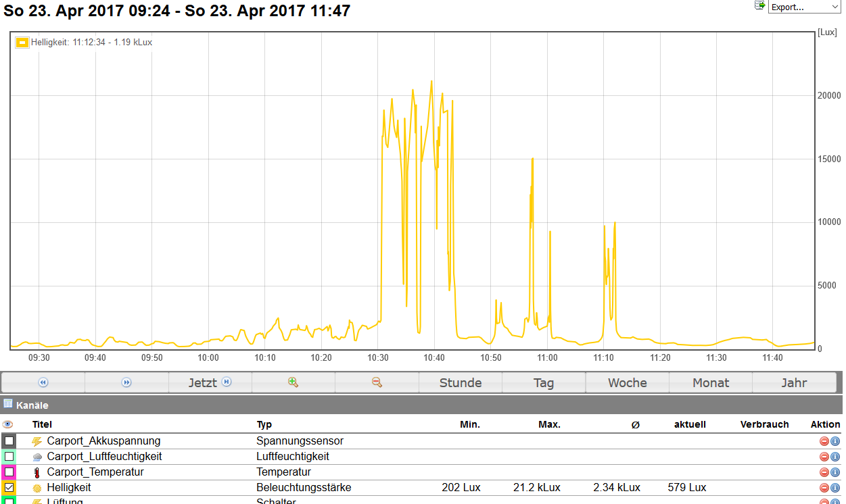846x504 pixels.
Task: Zoom in on the chart with the magnifier plus
Action: coord(293,382)
